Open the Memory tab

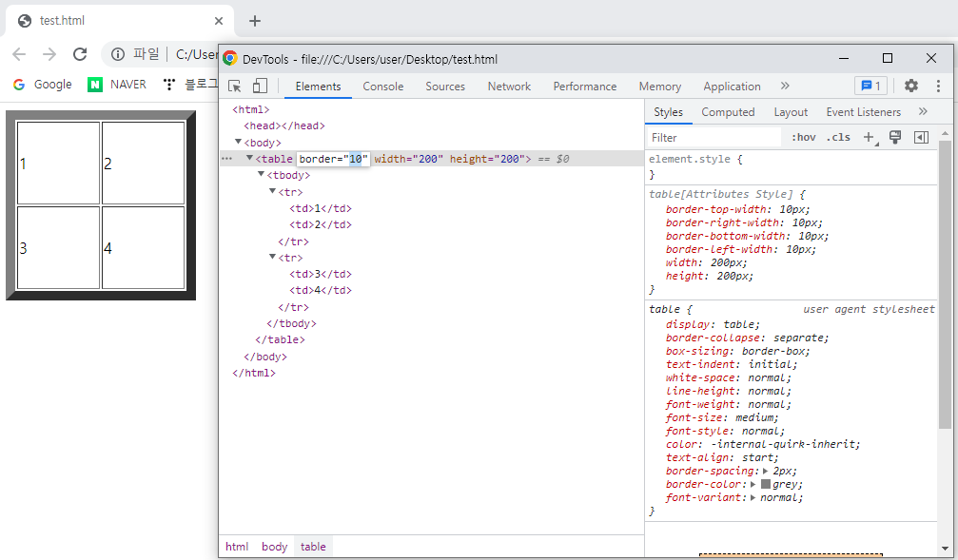coord(660,87)
